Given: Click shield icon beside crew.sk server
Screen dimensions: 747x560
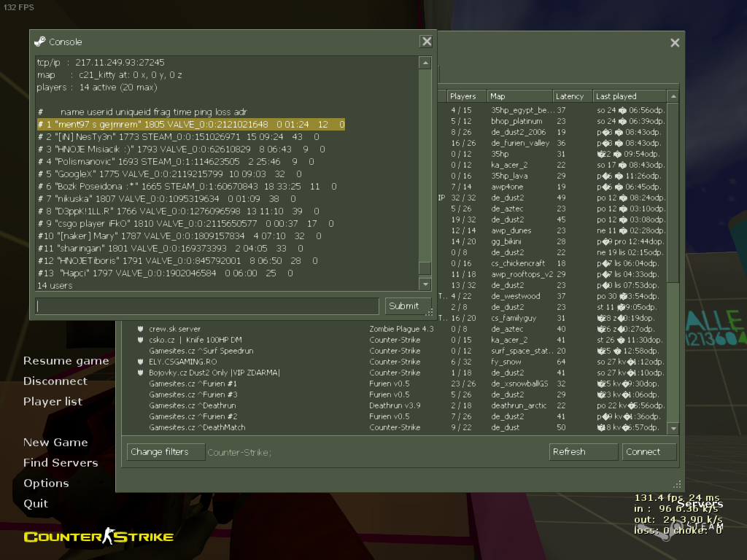Looking at the screenshot, I should pyautogui.click(x=141, y=329).
